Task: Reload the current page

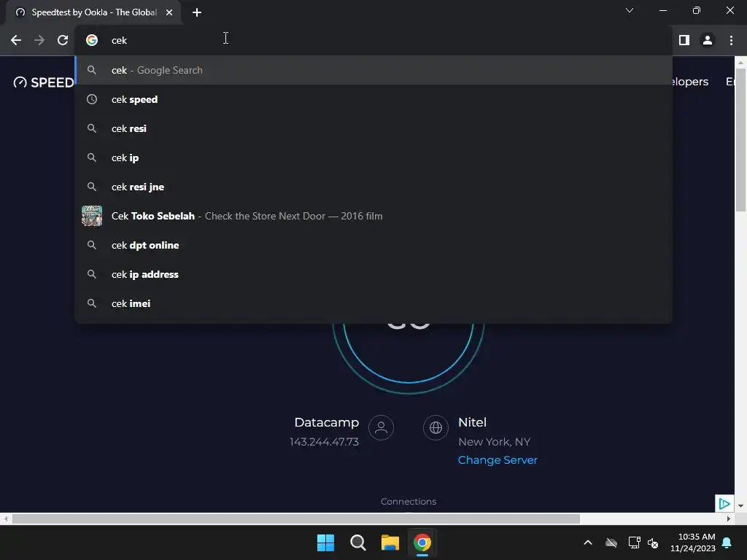Action: (x=63, y=40)
